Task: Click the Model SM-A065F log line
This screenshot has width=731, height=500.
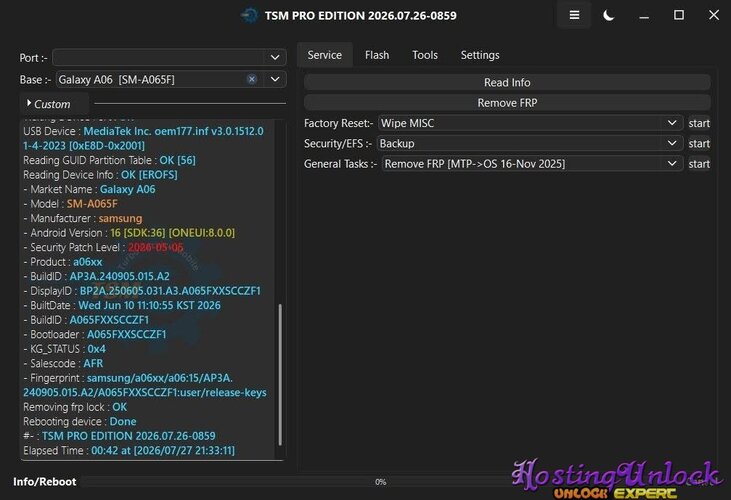Action: 70,204
